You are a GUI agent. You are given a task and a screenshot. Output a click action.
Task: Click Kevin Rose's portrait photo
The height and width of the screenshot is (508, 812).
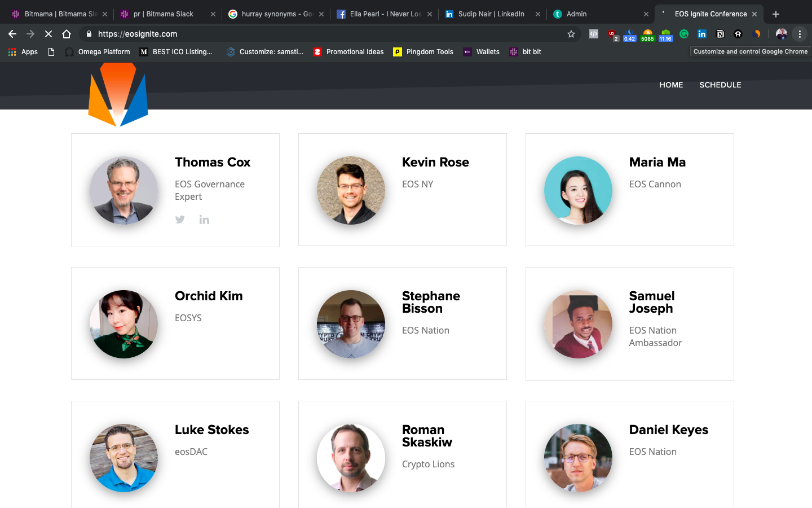(351, 190)
